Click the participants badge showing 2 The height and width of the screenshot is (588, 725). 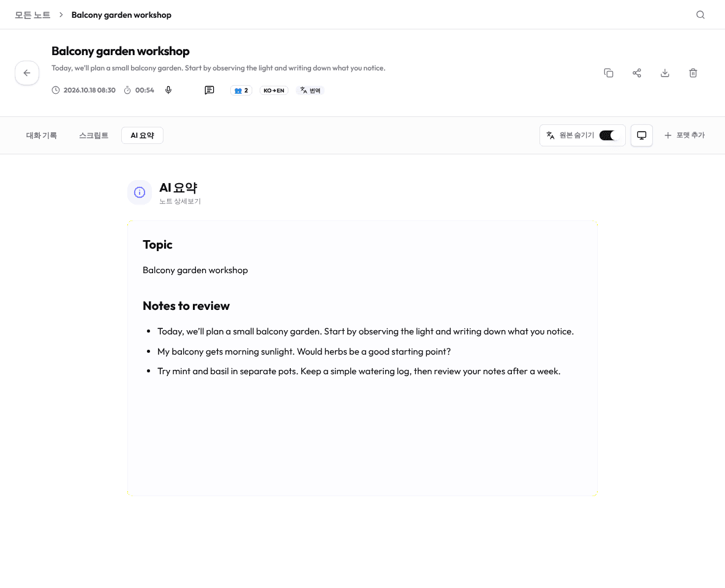pos(241,91)
